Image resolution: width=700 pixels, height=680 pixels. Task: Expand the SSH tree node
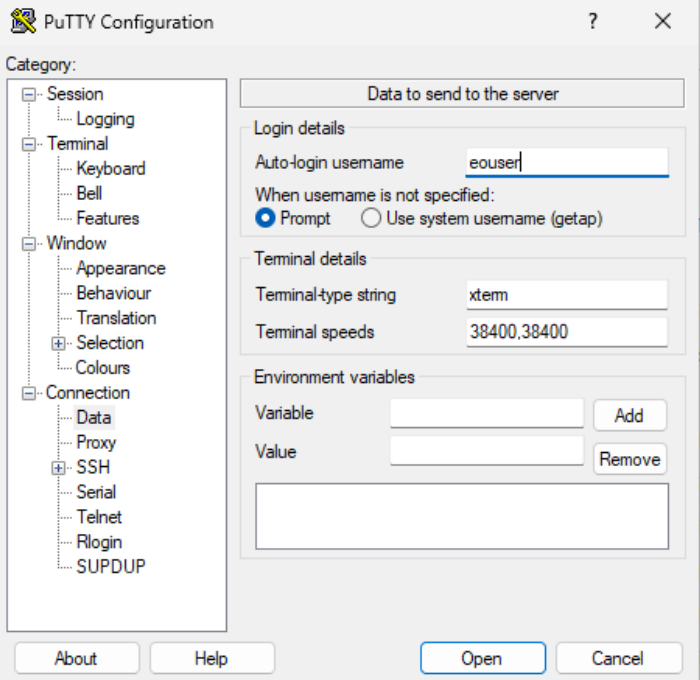(x=59, y=468)
